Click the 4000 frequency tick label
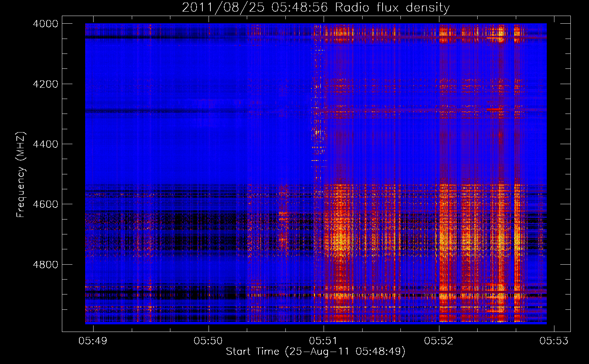Screen dimensions: 589x364 [46, 24]
